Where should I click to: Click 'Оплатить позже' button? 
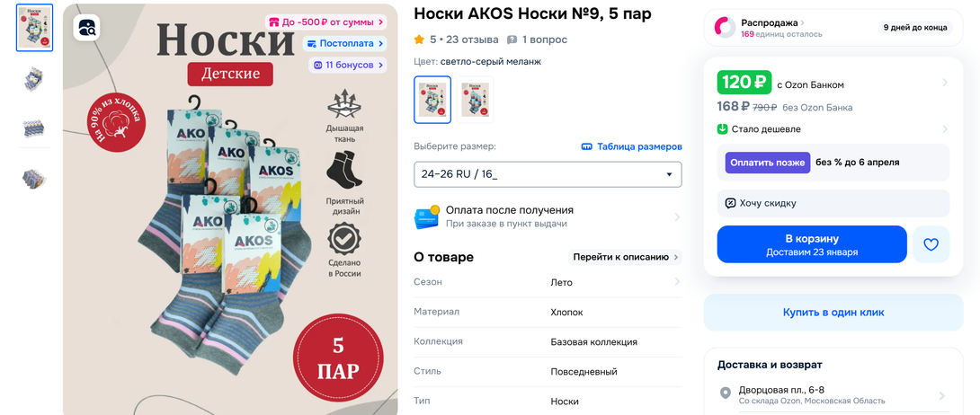tap(768, 163)
